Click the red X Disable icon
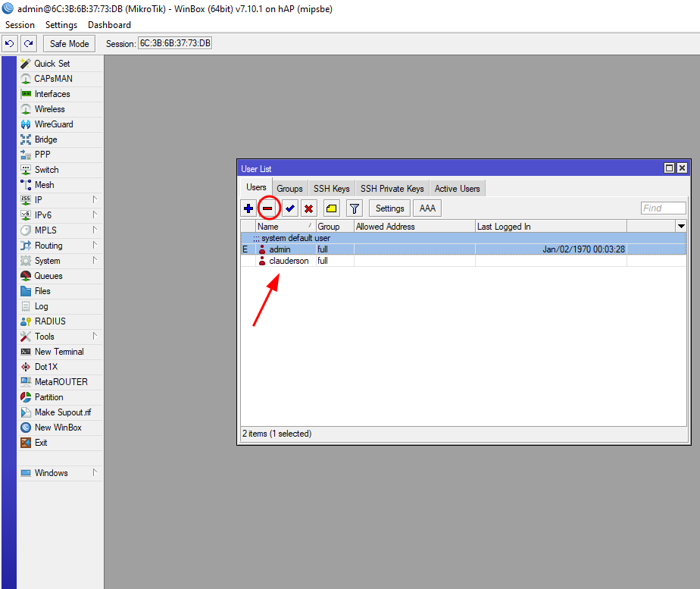This screenshot has height=589, width=700. pos(308,208)
